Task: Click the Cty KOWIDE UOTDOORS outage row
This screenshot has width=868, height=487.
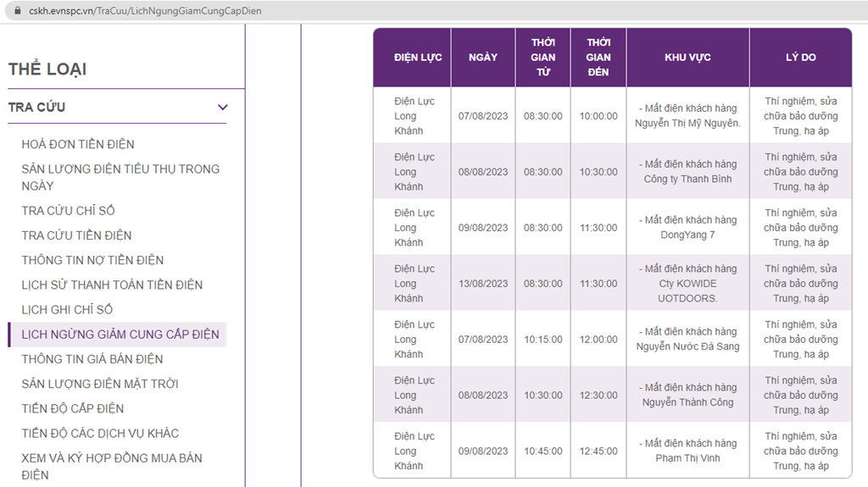Action: [x=687, y=284]
